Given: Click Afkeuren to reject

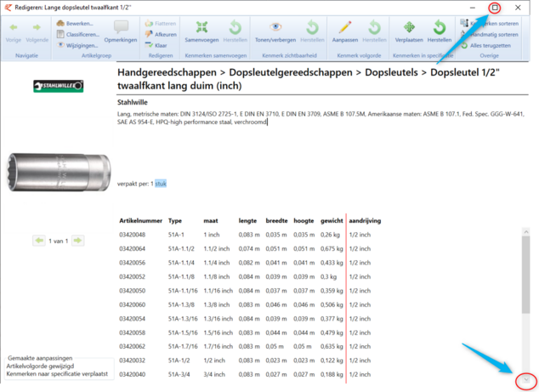Looking at the screenshot, I should (x=161, y=34).
